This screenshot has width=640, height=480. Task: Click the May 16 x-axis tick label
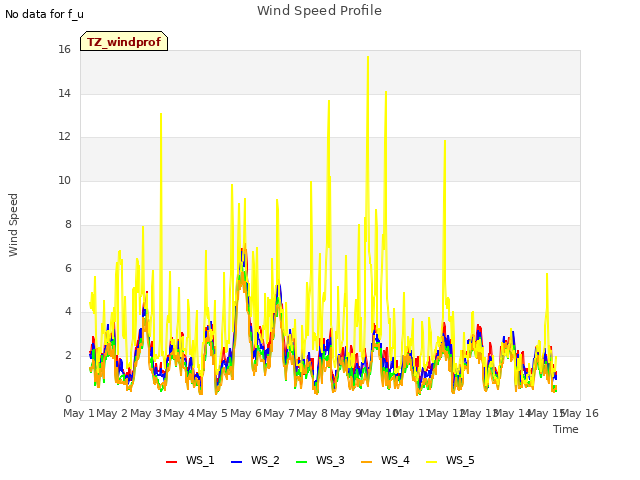(580, 413)
